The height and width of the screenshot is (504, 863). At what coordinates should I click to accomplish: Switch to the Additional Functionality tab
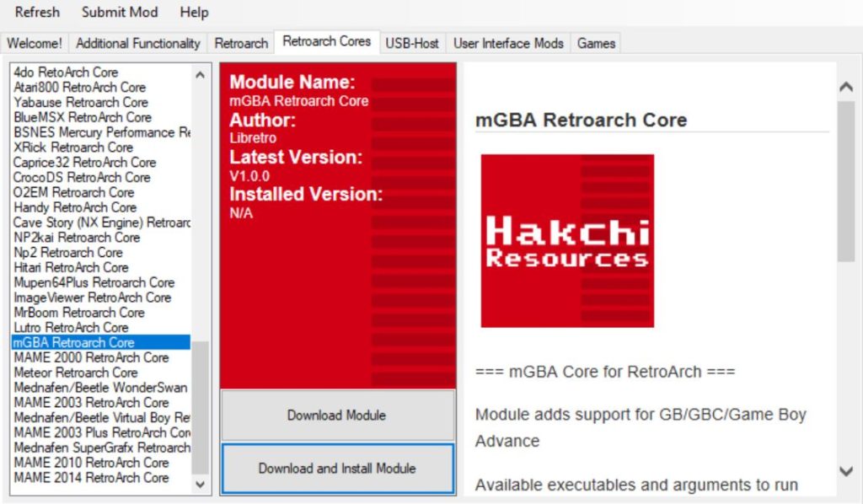point(137,43)
